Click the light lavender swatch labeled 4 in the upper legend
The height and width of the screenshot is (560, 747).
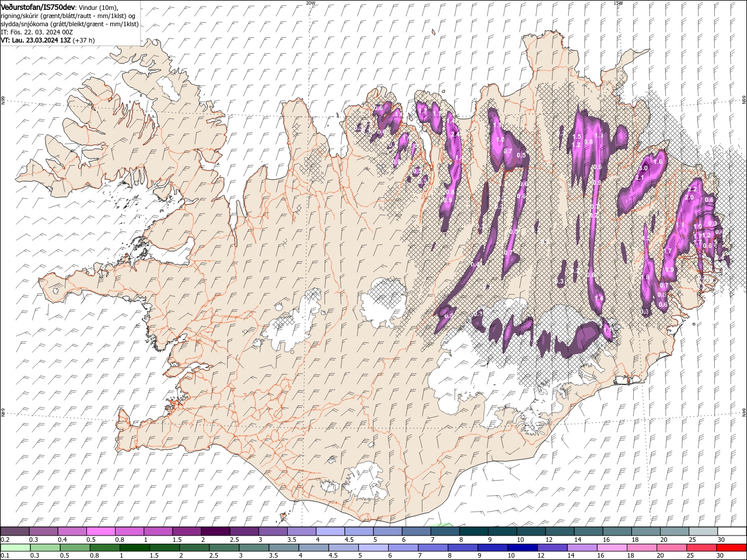(329, 531)
